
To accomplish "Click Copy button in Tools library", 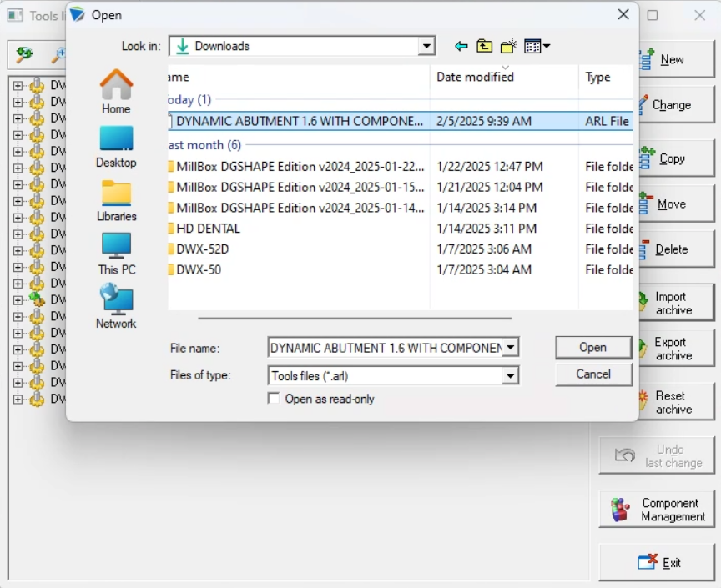I will (677, 158).
